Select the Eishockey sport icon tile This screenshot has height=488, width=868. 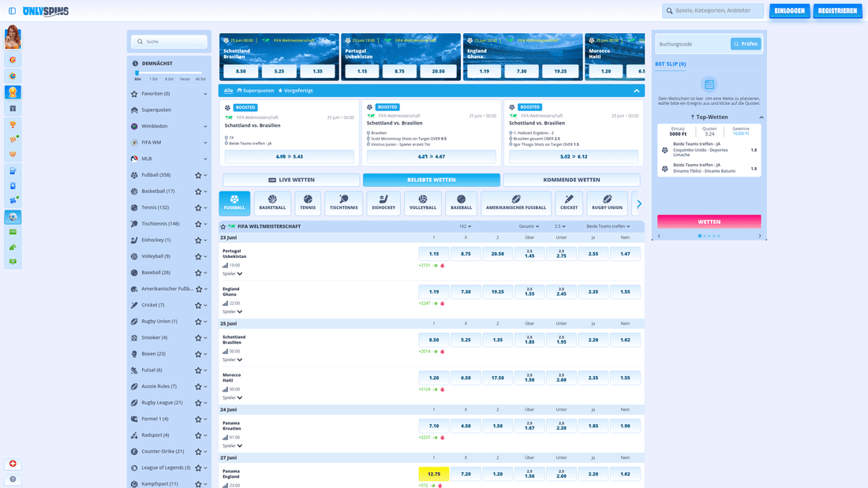(x=383, y=203)
